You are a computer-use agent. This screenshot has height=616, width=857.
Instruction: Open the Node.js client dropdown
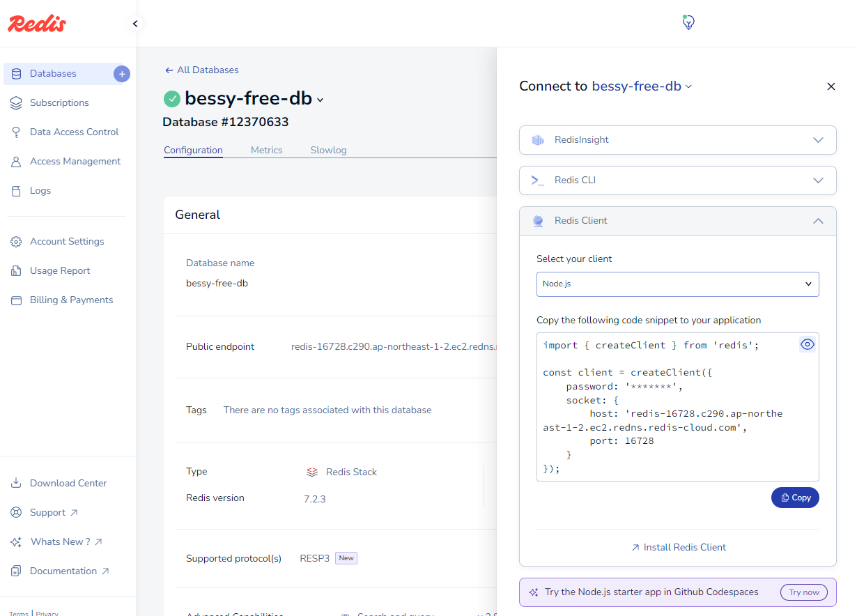pos(677,284)
